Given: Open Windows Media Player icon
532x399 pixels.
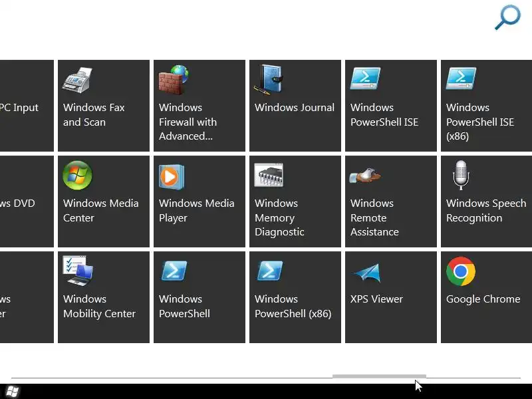Looking at the screenshot, I should 172,177.
